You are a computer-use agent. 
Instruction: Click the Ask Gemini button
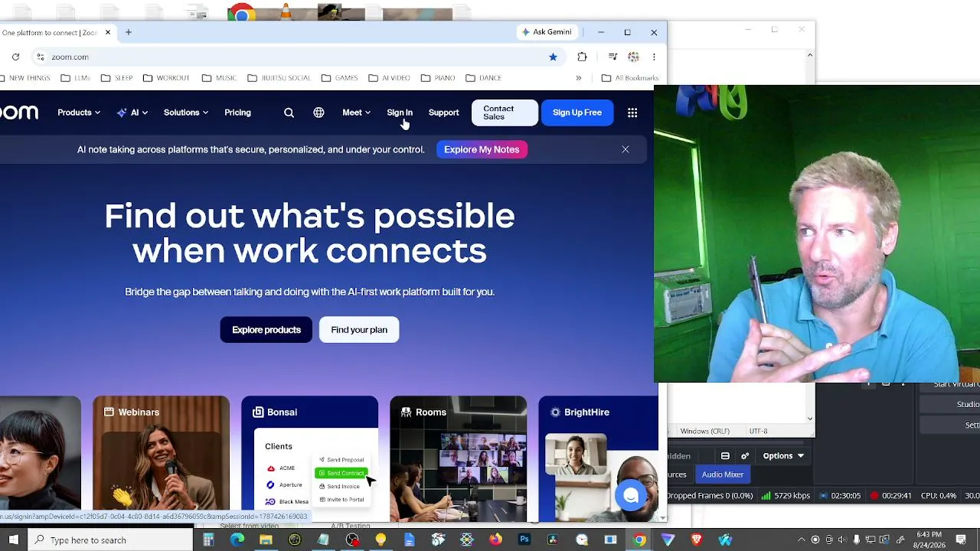pyautogui.click(x=547, y=32)
